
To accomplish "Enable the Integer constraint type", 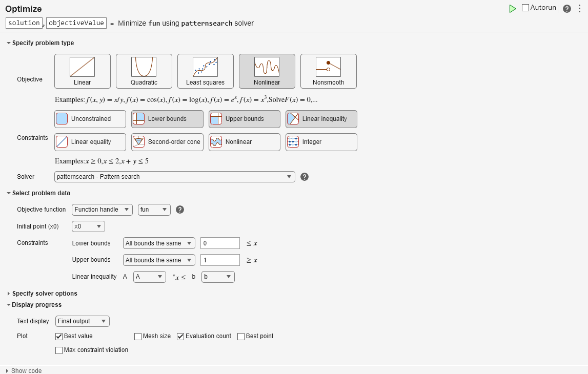I will click(321, 142).
